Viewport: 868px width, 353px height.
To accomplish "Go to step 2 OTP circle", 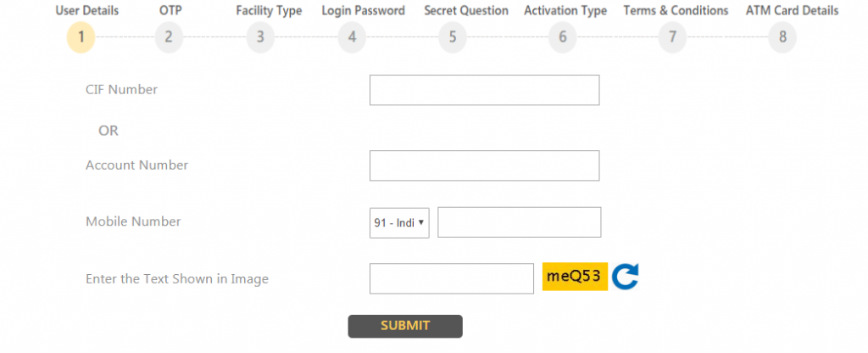I will click(x=169, y=37).
